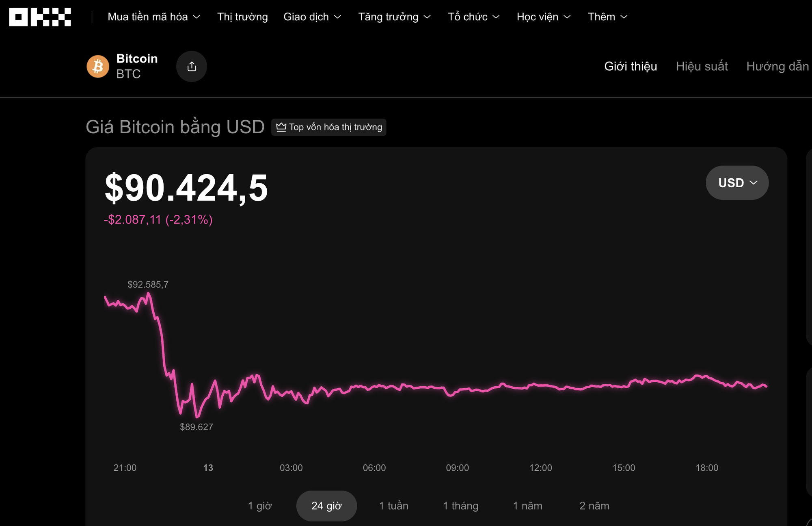812x526 pixels.
Task: Expand the Thêm navigation menu
Action: click(607, 17)
